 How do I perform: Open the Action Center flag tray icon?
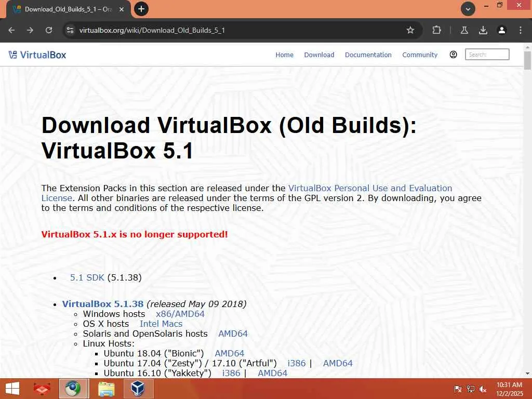458,389
